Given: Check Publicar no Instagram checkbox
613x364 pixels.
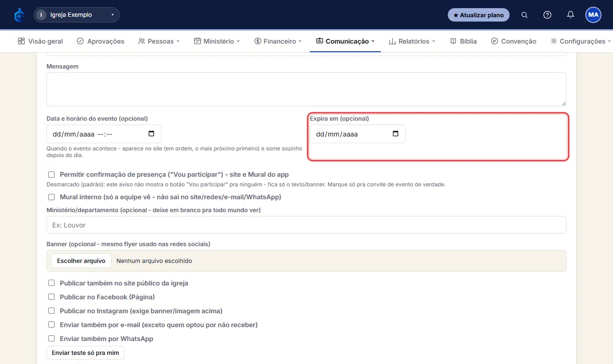Looking at the screenshot, I should tap(51, 311).
